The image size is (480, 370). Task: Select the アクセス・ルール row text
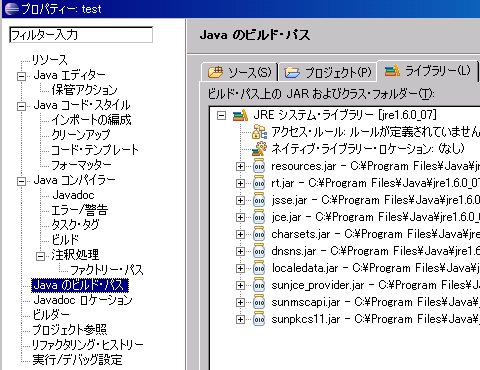(375, 132)
